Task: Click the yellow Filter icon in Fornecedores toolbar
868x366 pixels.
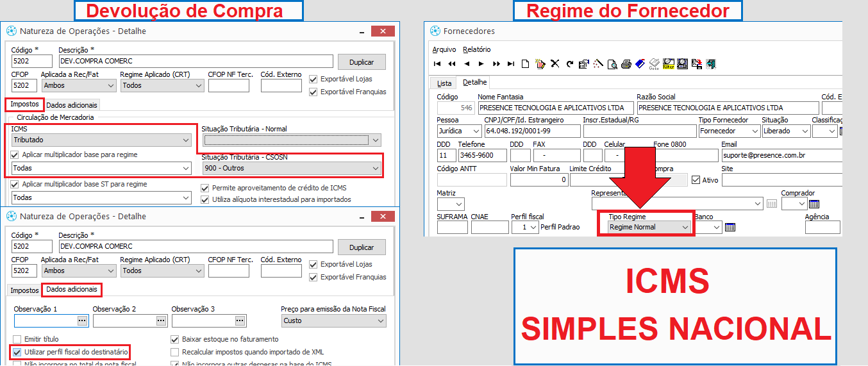Action: 668,63
